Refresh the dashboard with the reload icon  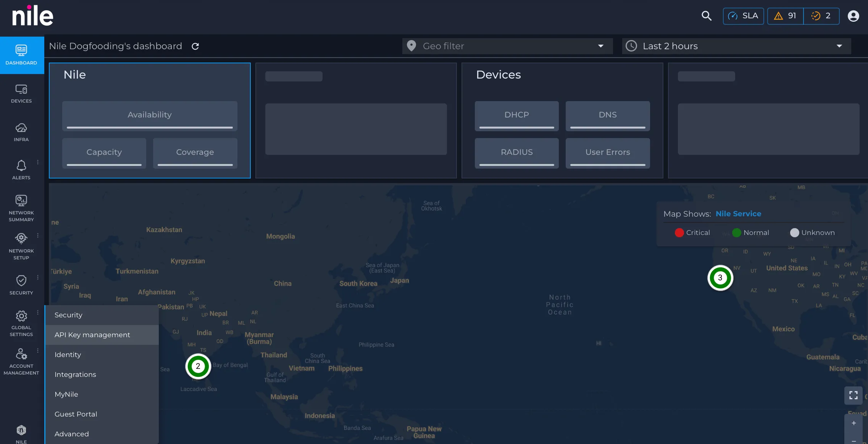coord(195,46)
